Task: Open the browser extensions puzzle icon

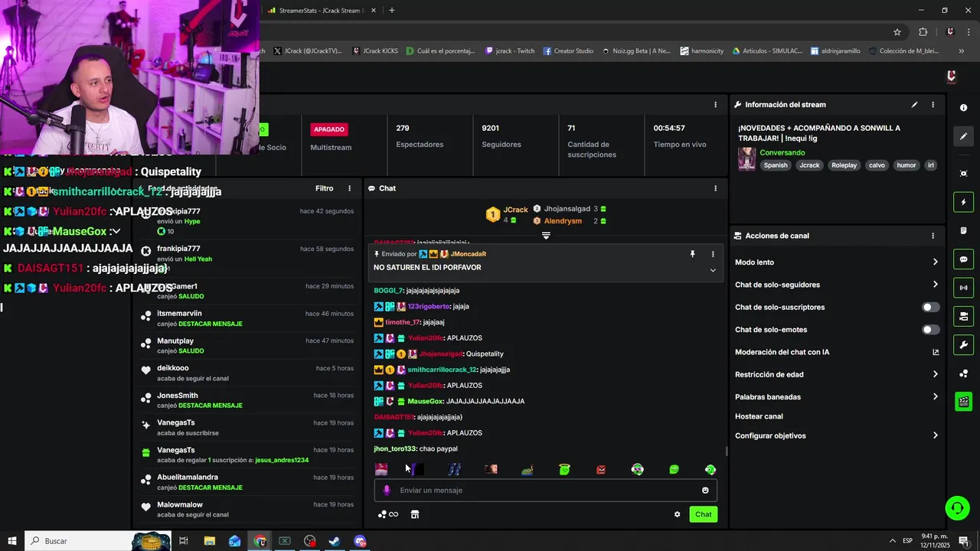Action: click(923, 31)
